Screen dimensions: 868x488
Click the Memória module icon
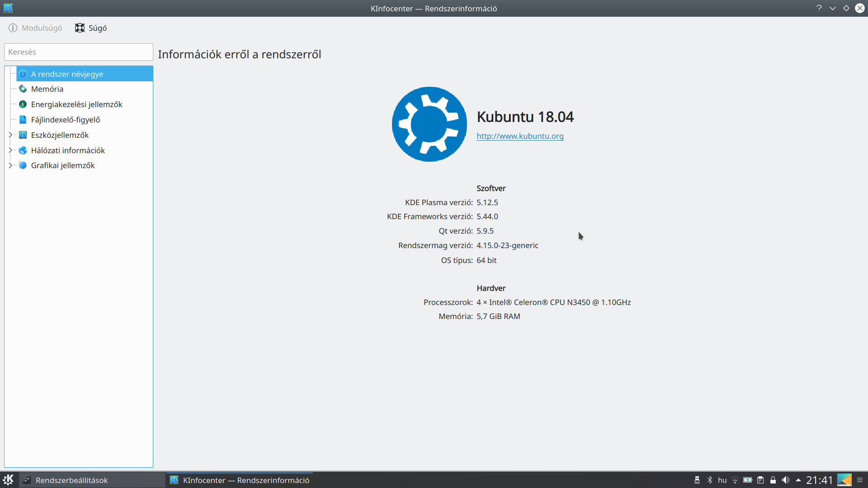coord(23,89)
